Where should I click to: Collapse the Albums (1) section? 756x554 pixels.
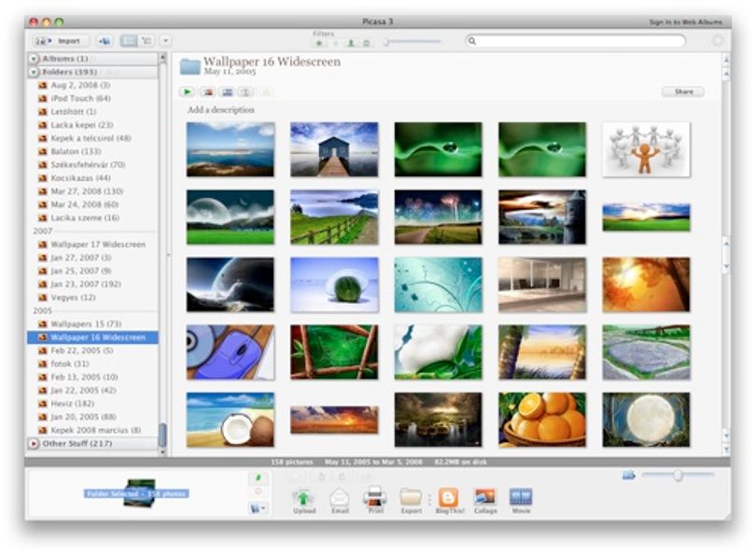(x=34, y=59)
